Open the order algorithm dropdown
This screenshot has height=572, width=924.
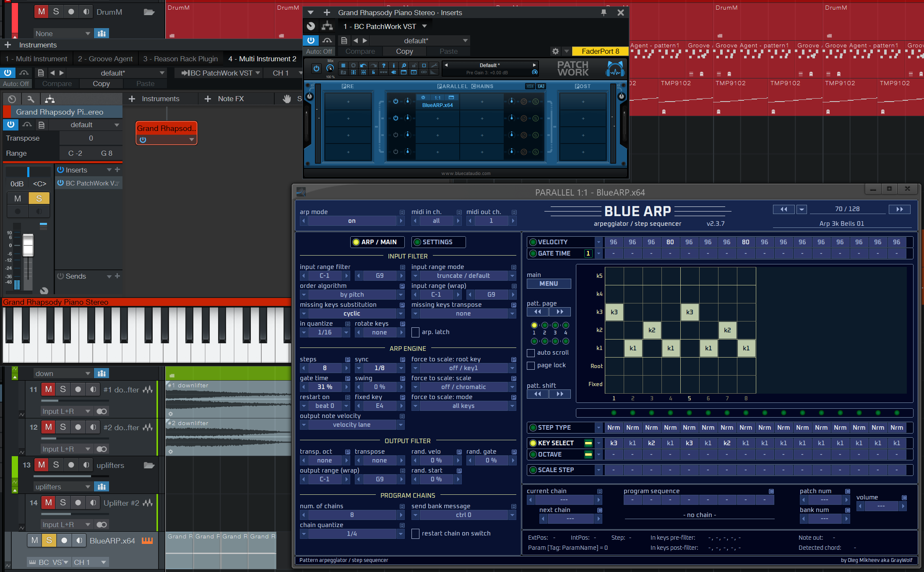tap(352, 295)
